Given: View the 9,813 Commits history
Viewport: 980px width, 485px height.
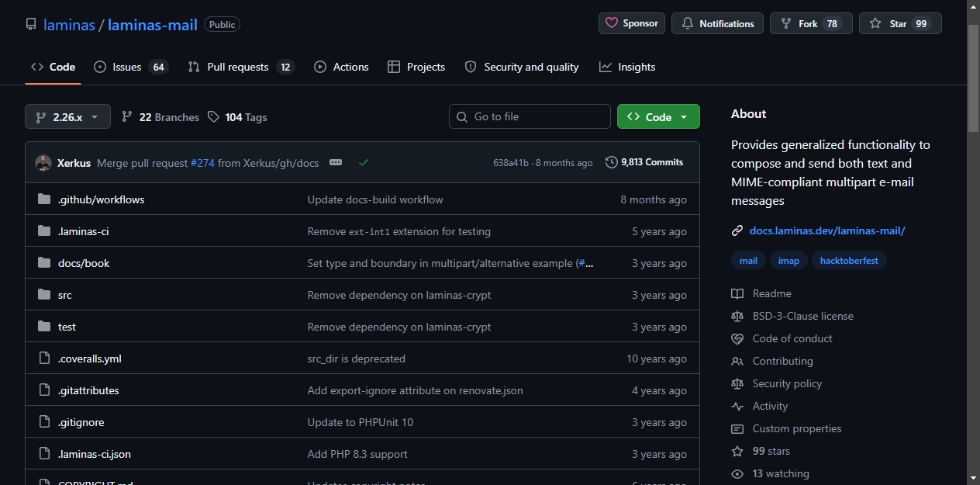Looking at the screenshot, I should (x=644, y=162).
